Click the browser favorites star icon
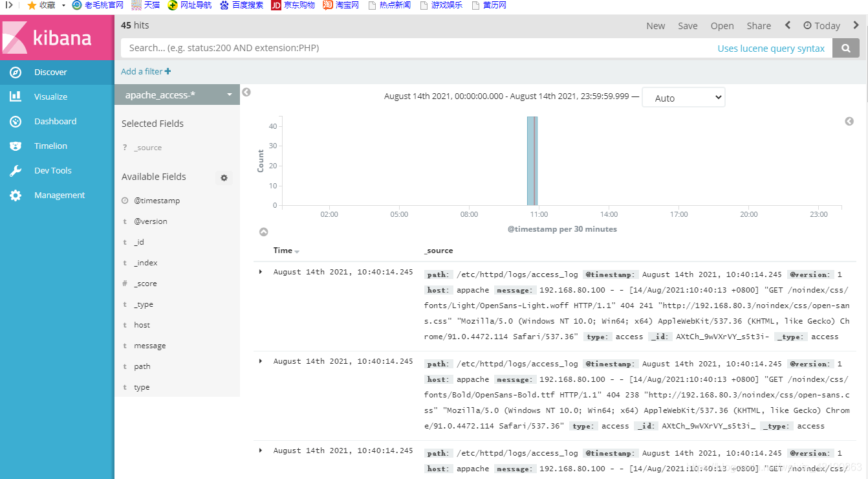This screenshot has height=479, width=868. click(32, 5)
